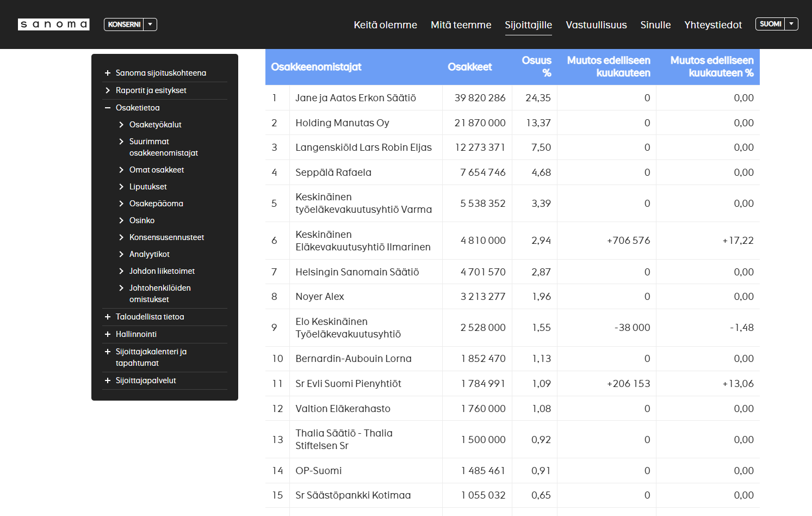Click chevron next to Osaketyökalut
Image resolution: width=812 pixels, height=516 pixels.
tap(121, 125)
